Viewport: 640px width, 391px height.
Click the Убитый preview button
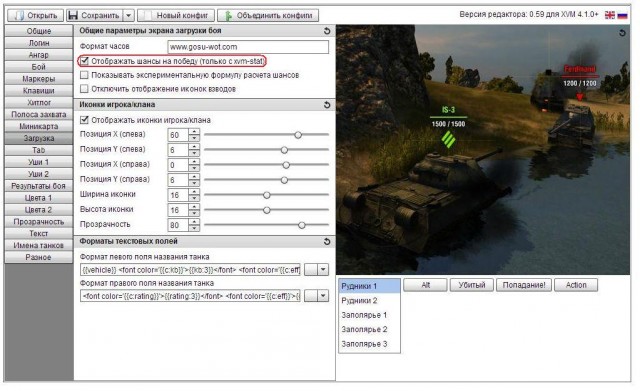[x=472, y=285]
